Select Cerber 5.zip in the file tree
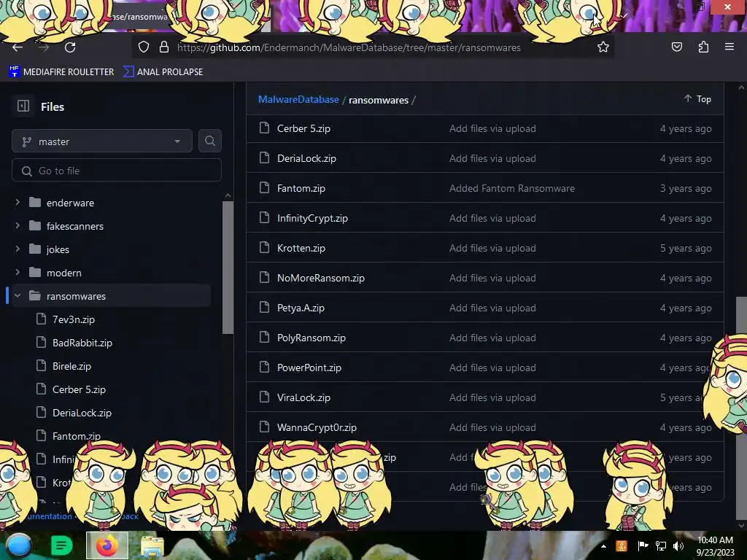The image size is (747, 560). click(79, 389)
